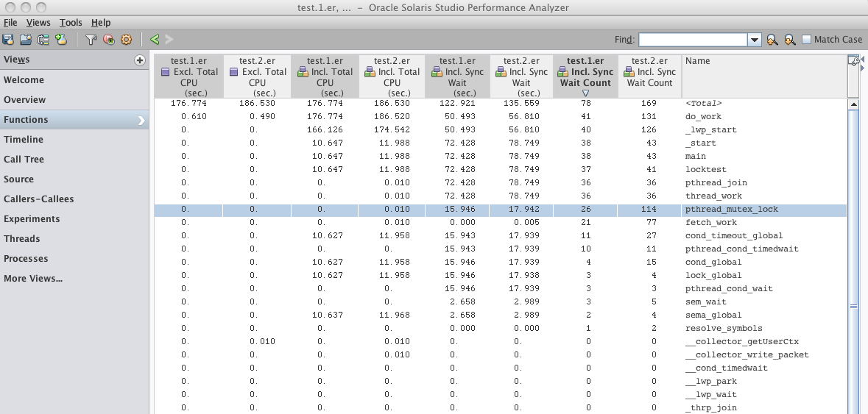868x414 pixels.
Task: Sort by the test.1.er Incl. Sync Wait column
Action: pyautogui.click(x=457, y=76)
